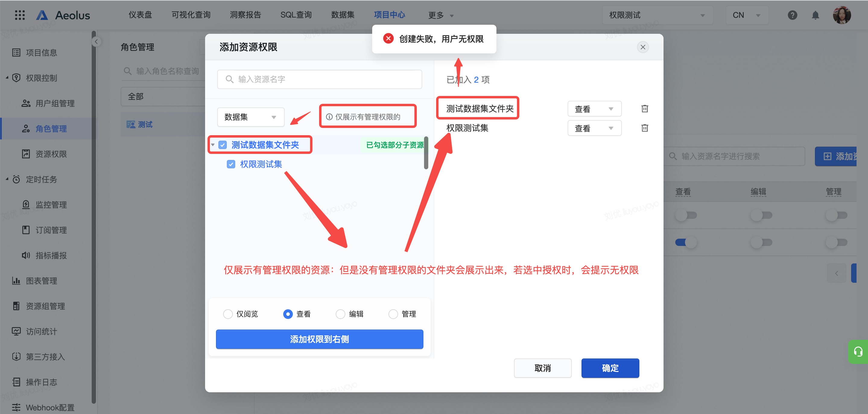This screenshot has height=414, width=868.
Task: Click the 输入资源名字 search field
Action: [x=319, y=79]
